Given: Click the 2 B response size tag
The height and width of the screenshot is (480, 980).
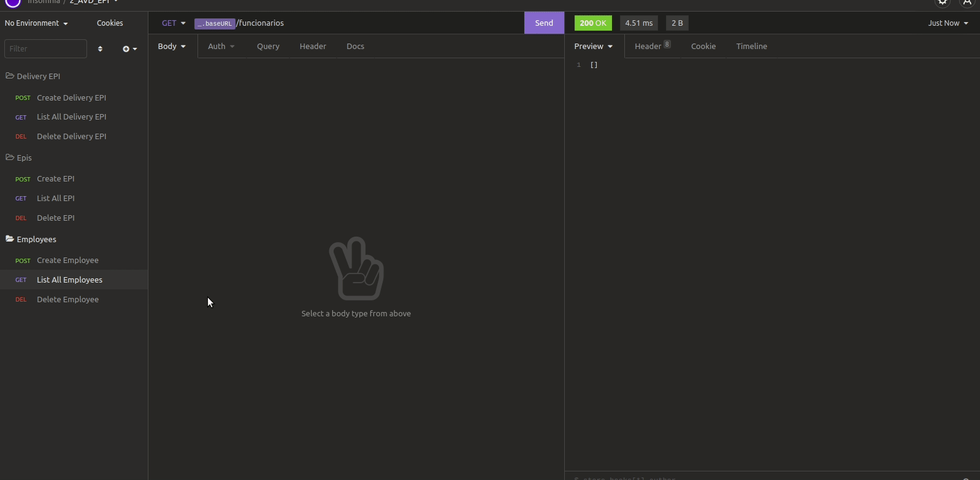Looking at the screenshot, I should click(677, 23).
